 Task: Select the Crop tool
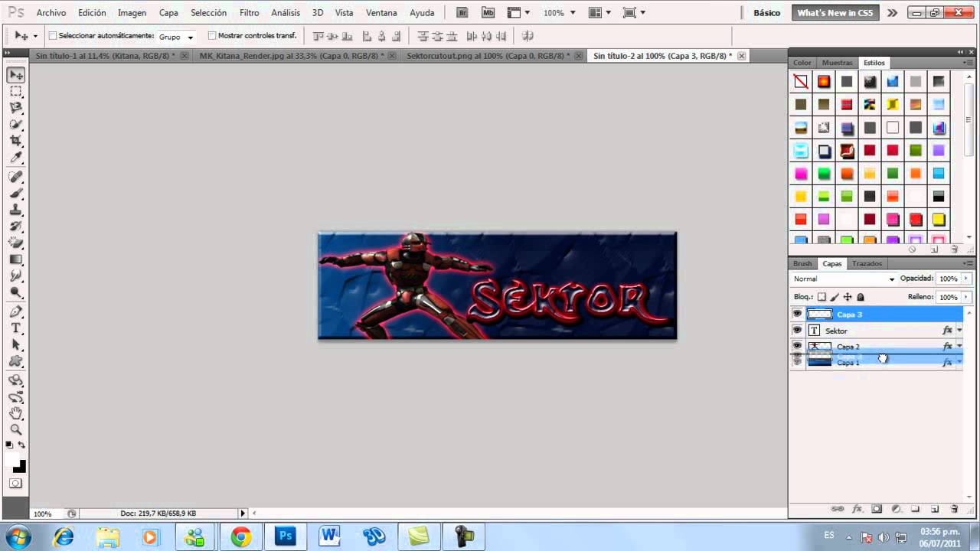click(15, 141)
